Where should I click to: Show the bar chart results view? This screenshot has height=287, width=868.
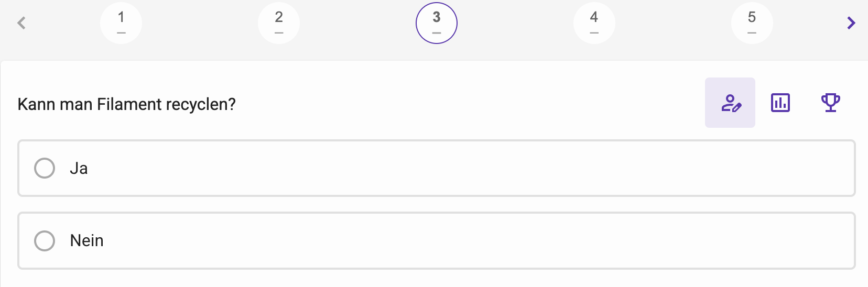tap(780, 103)
